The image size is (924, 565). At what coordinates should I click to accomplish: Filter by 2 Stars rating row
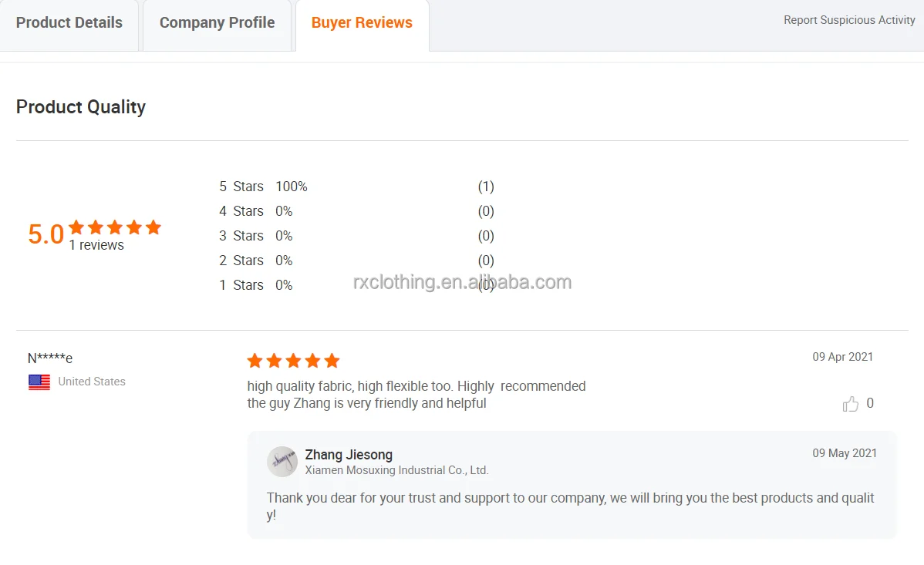(x=356, y=261)
